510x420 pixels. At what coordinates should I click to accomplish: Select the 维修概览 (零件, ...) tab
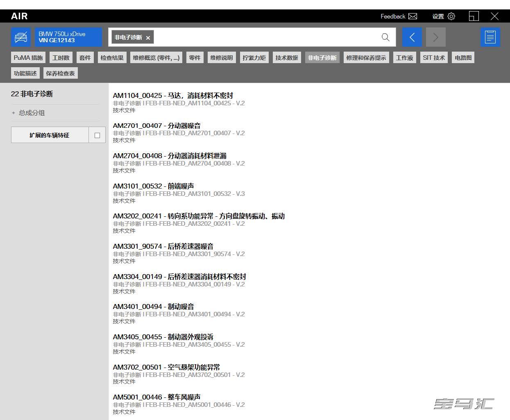(x=156, y=58)
